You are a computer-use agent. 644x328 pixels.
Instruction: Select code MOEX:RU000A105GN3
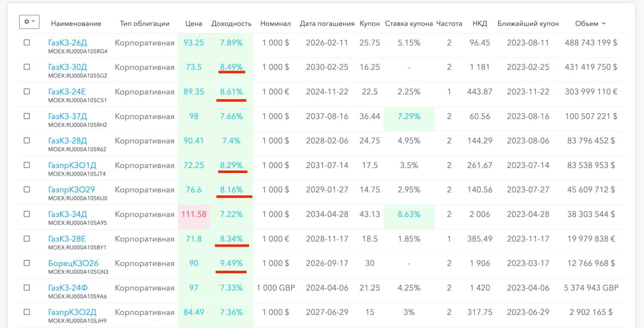tap(78, 272)
